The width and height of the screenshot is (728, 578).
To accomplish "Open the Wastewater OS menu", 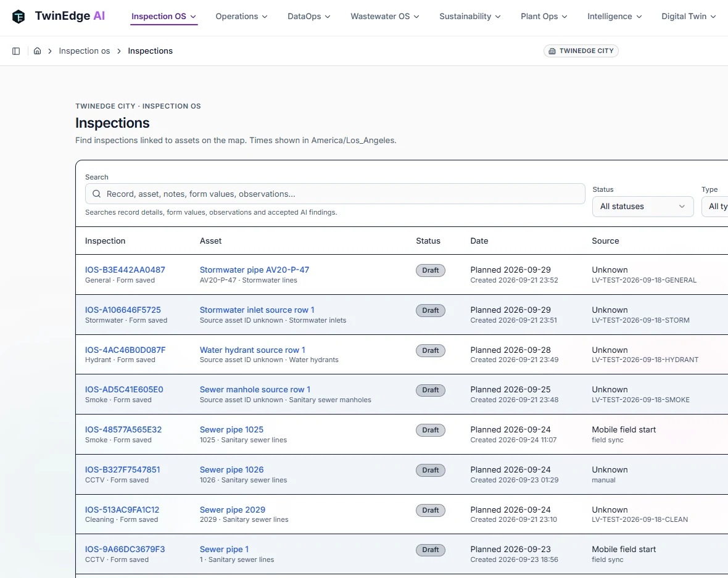I will pyautogui.click(x=385, y=16).
